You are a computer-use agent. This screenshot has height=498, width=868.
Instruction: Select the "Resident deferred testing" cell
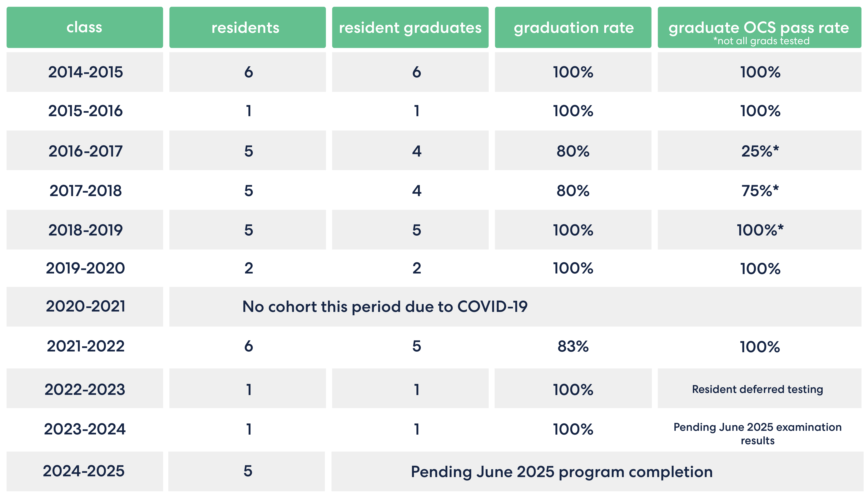click(757, 389)
